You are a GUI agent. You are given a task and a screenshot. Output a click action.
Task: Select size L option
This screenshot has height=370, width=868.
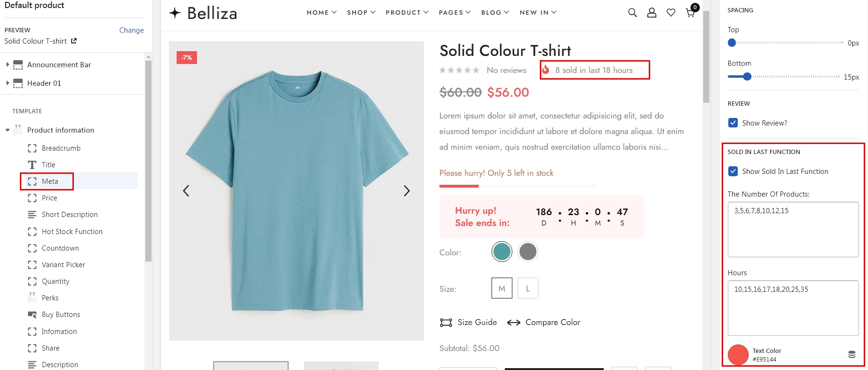pyautogui.click(x=528, y=289)
